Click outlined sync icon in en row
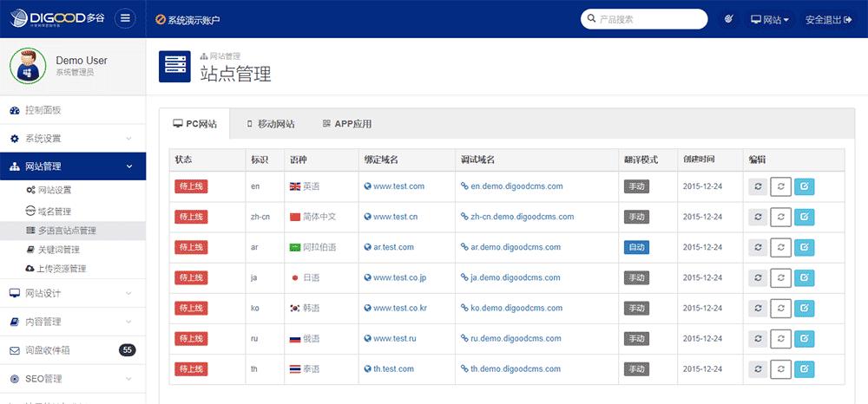The width and height of the screenshot is (868, 404). 781,186
